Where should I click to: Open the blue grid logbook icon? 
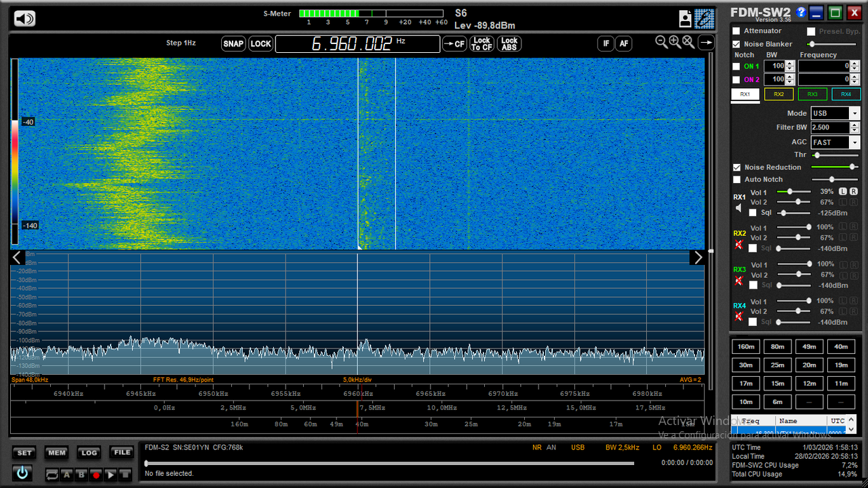point(705,18)
